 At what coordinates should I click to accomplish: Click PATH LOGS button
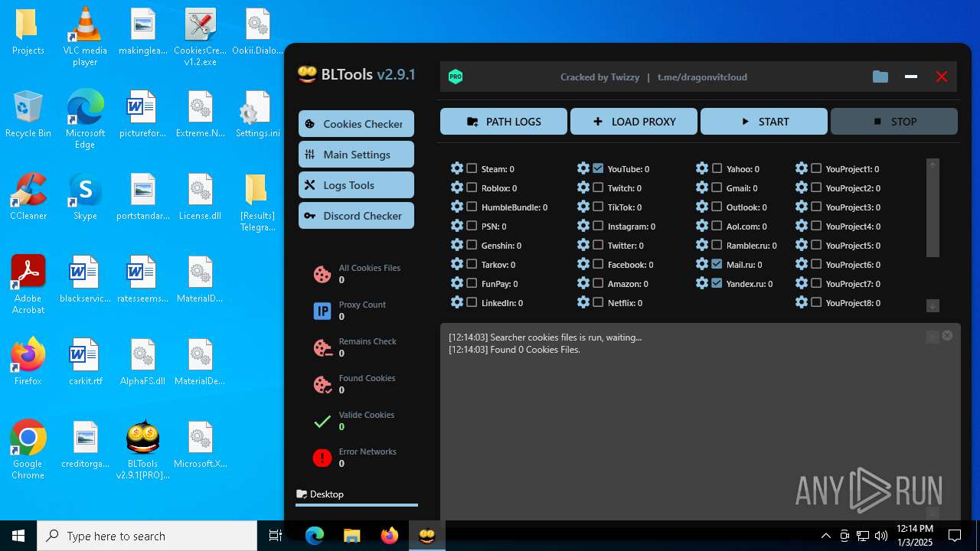point(504,121)
